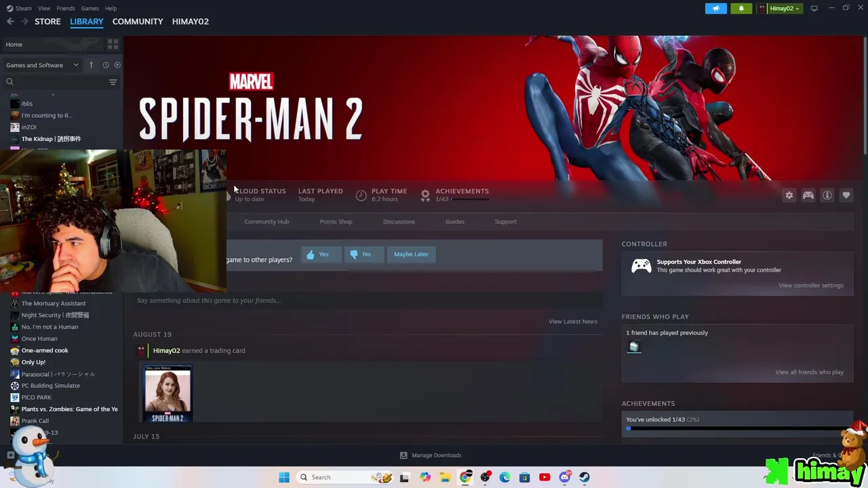Open Manage Downloads
This screenshot has height=488, width=868.
click(x=431, y=455)
